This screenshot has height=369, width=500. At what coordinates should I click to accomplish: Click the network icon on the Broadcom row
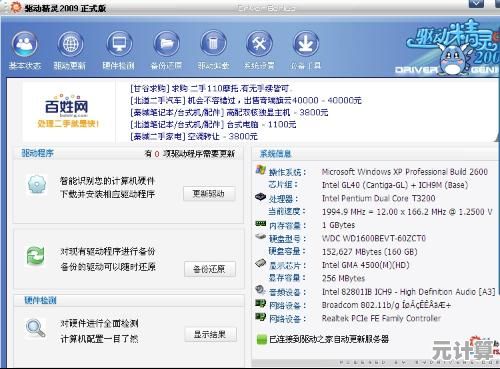click(x=260, y=304)
